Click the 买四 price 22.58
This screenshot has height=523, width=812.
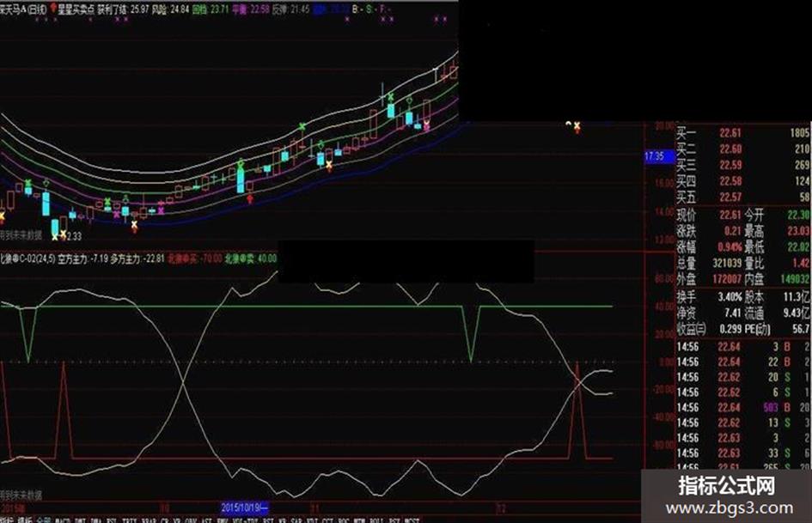coord(730,181)
